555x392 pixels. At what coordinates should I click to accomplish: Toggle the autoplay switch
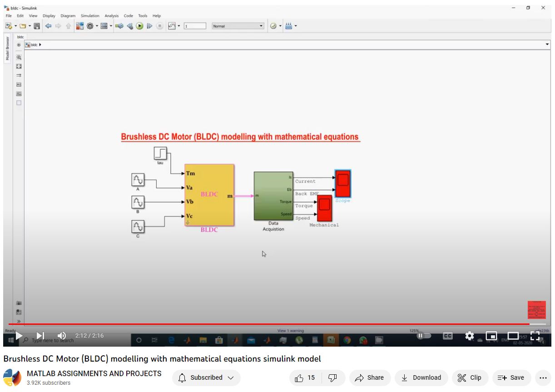(424, 336)
